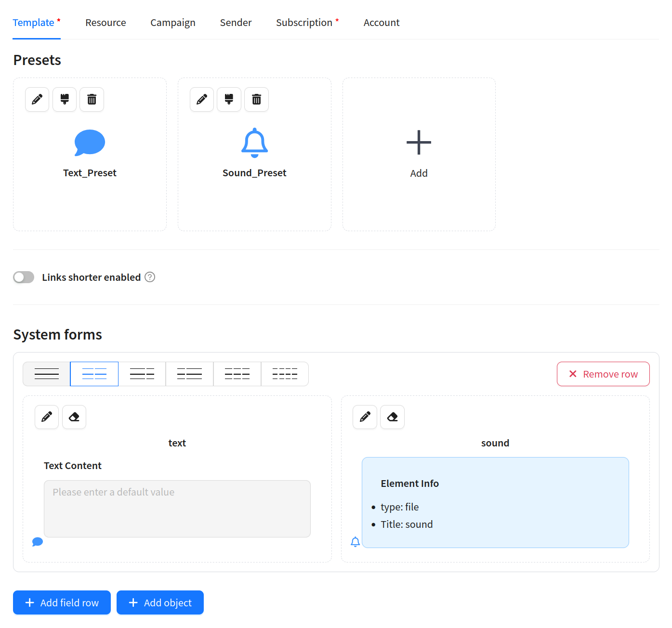
Task: Click brush icon on Sound_Preset card
Action: pos(229,100)
